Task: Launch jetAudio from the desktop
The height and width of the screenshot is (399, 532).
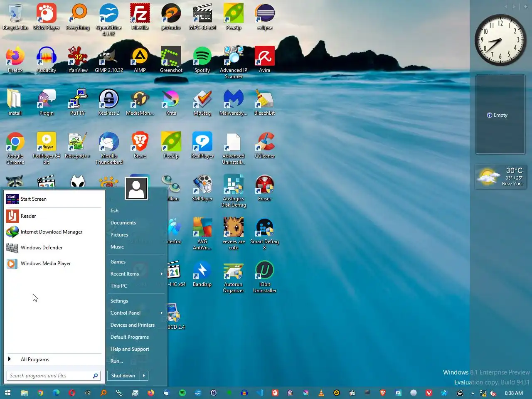Action: tap(171, 17)
